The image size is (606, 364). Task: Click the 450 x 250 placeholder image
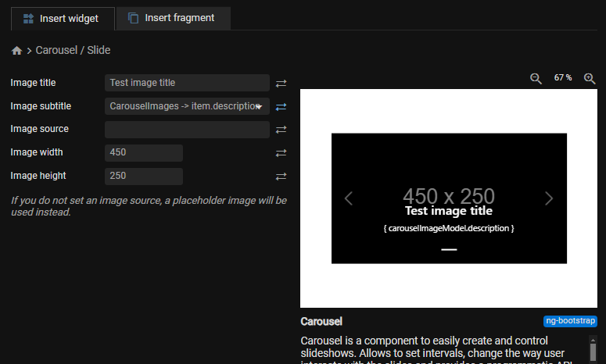pyautogui.click(x=449, y=198)
